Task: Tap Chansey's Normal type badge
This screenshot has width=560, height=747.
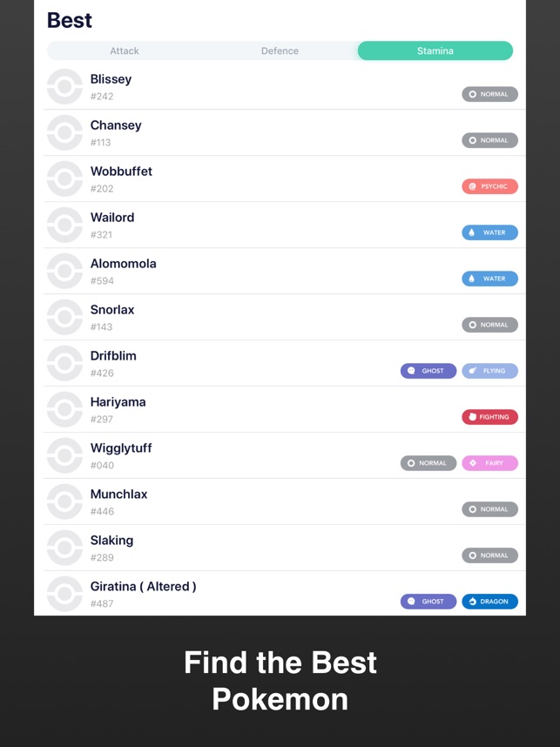Action: tap(489, 140)
